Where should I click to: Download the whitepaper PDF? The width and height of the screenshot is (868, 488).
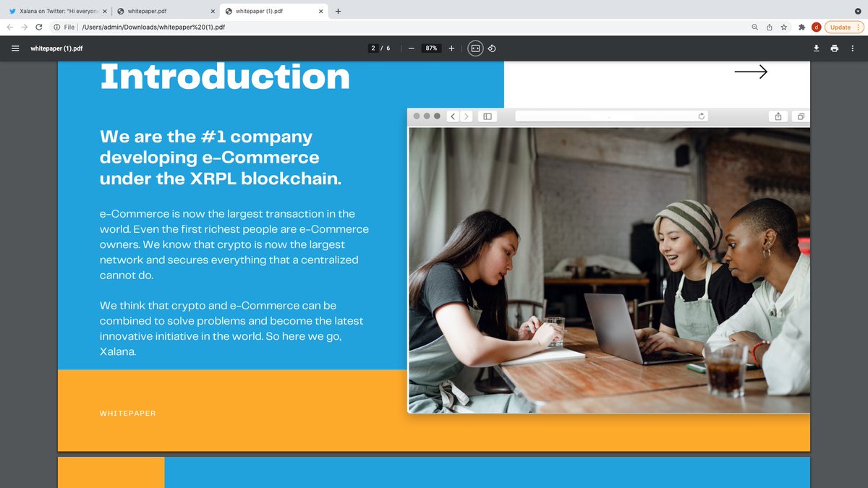click(x=817, y=48)
